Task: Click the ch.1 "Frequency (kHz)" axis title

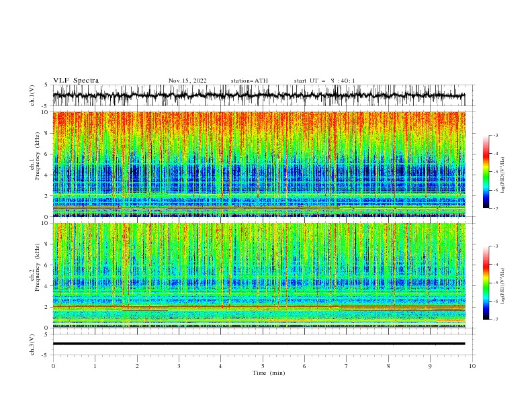Action: (x=38, y=156)
